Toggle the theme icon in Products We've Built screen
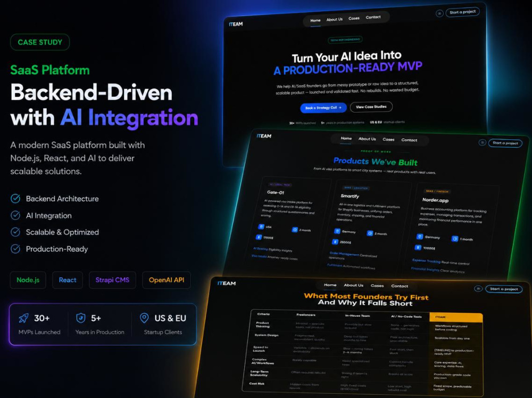This screenshot has height=398, width=532. click(482, 142)
